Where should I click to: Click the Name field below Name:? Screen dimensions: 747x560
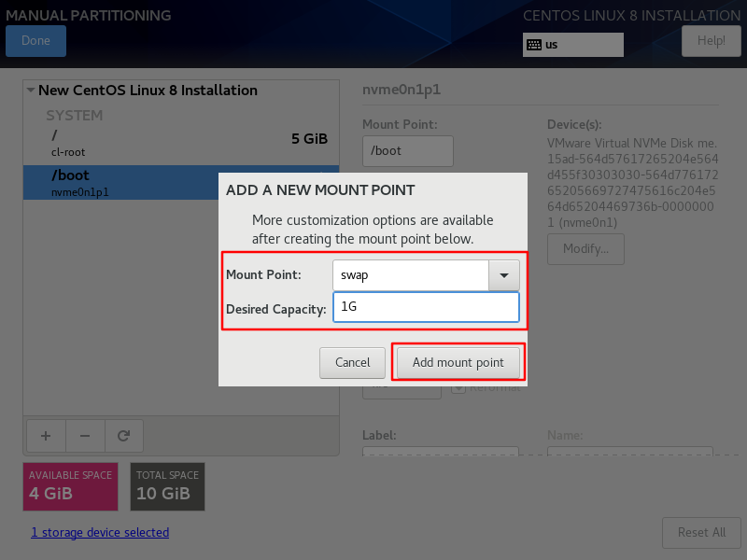coord(629,451)
